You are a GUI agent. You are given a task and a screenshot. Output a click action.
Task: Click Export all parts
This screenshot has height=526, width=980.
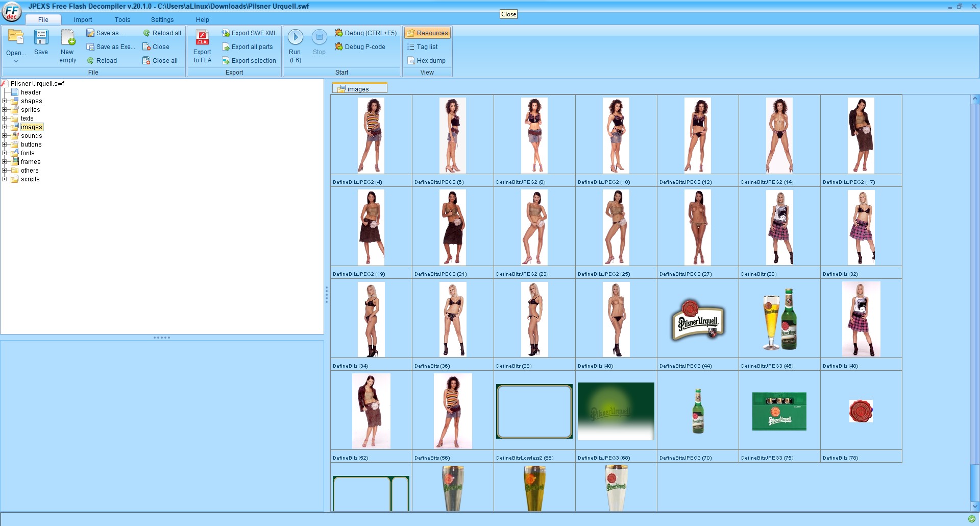[x=248, y=47]
